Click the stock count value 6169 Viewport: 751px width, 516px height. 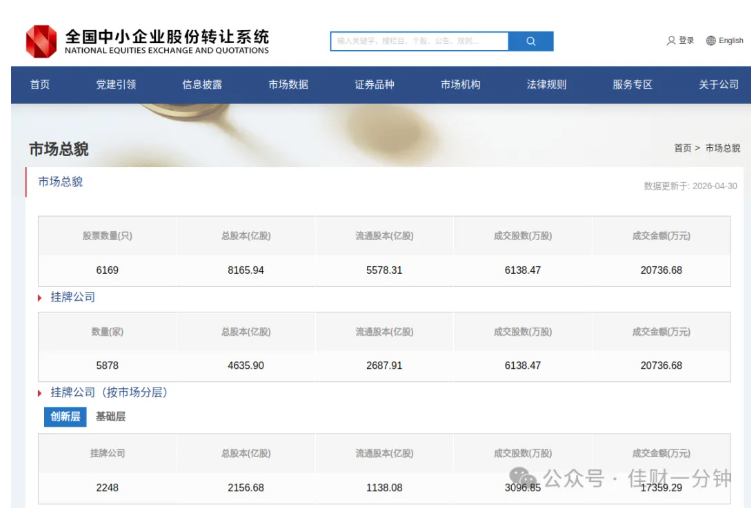[107, 270]
